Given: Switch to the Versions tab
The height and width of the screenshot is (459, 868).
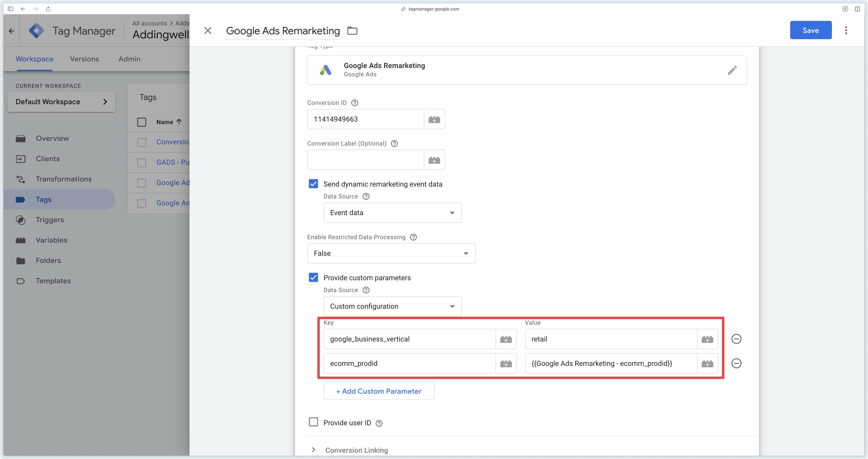Looking at the screenshot, I should [84, 59].
